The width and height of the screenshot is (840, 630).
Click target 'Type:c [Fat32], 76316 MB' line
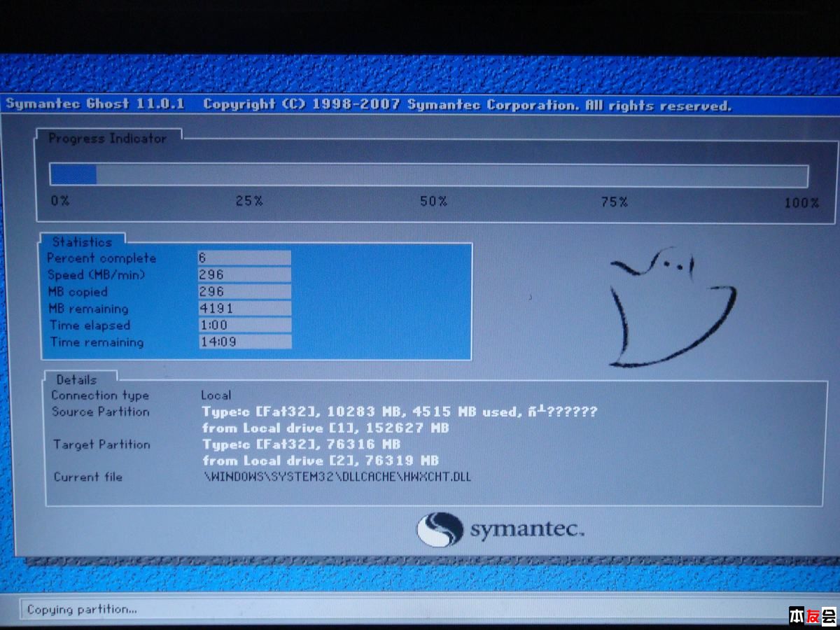click(x=301, y=444)
